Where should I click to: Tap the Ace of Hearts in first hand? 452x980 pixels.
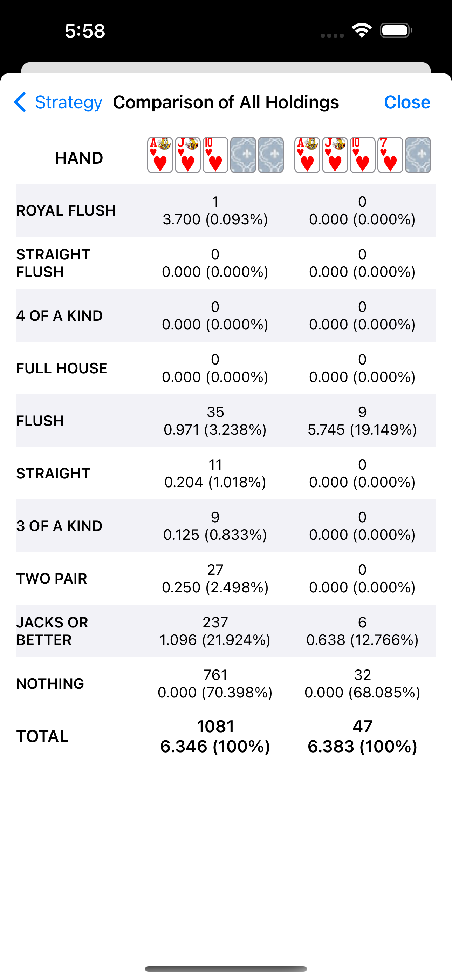pyautogui.click(x=160, y=155)
